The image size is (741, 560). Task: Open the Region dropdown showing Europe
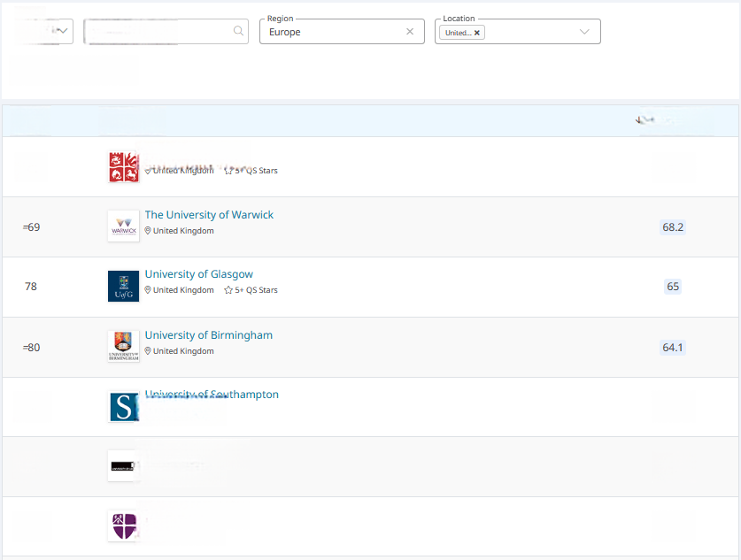click(x=342, y=31)
